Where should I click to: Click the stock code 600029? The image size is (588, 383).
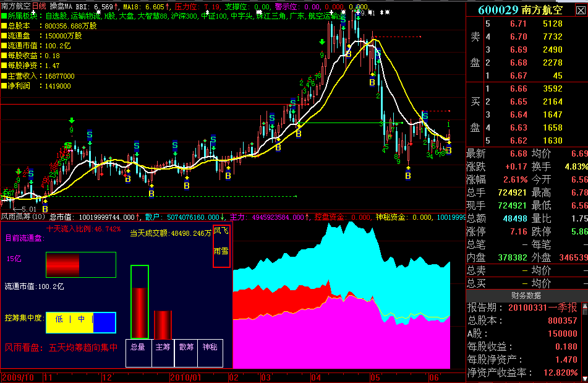pos(499,10)
